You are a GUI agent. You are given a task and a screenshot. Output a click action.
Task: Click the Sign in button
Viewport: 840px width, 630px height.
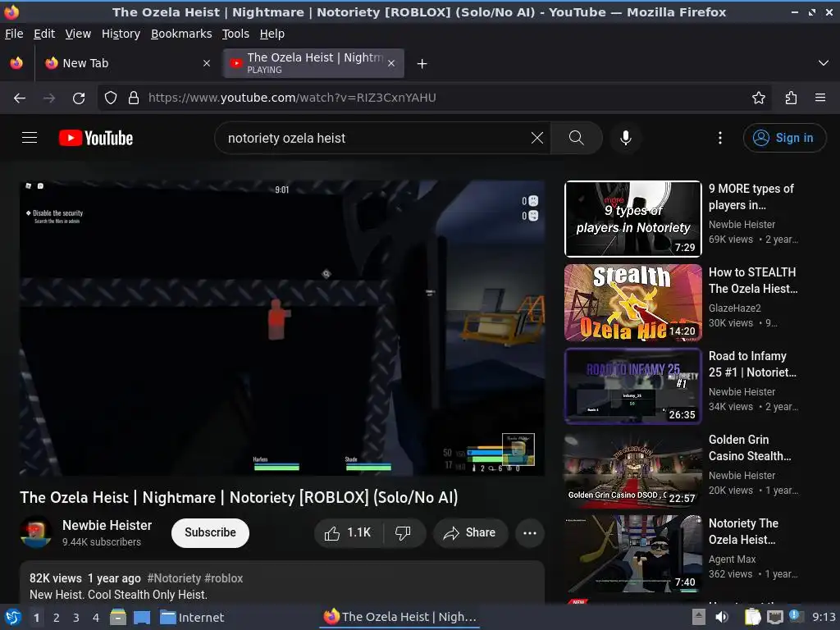click(x=784, y=138)
